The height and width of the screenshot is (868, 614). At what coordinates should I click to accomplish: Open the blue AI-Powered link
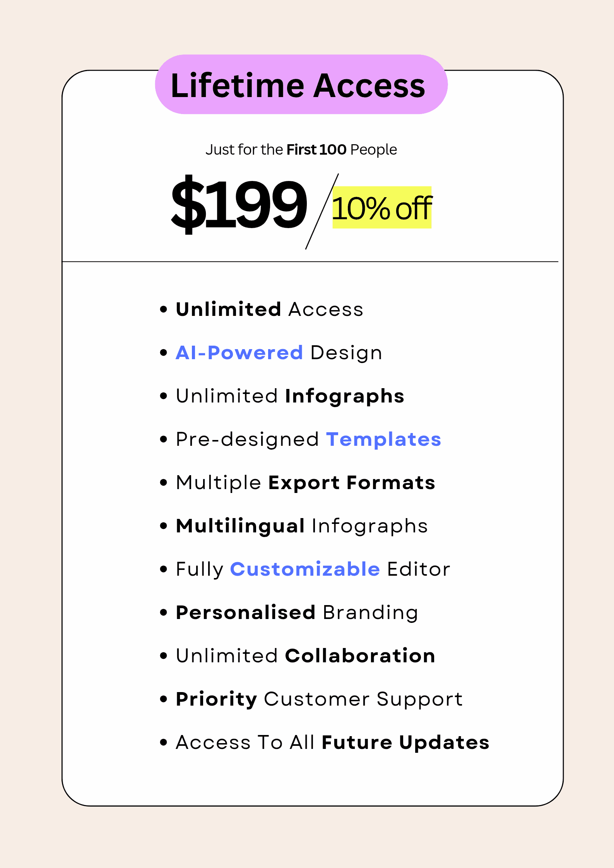(239, 353)
